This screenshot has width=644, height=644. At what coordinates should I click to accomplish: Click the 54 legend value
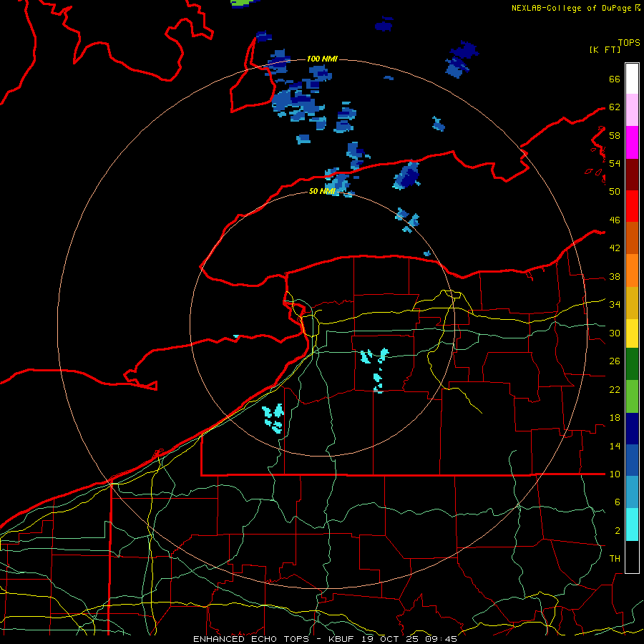[615, 163]
